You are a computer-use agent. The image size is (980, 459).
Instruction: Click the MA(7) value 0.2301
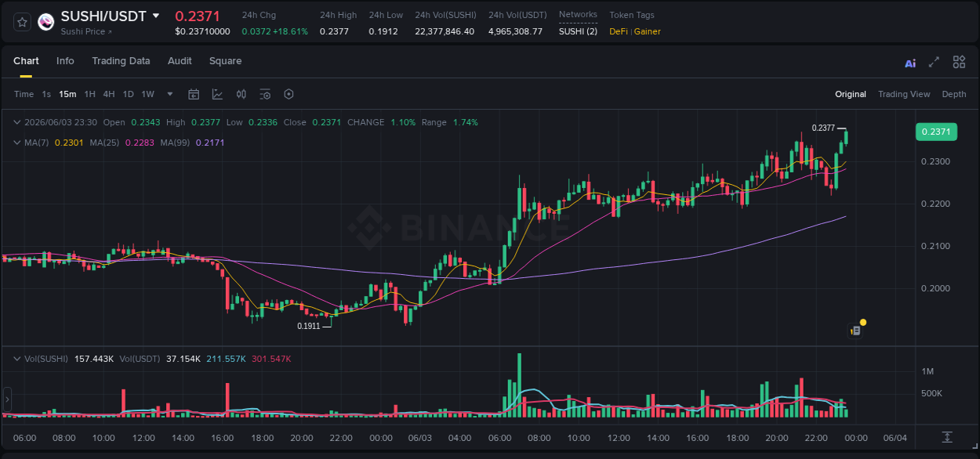point(68,143)
